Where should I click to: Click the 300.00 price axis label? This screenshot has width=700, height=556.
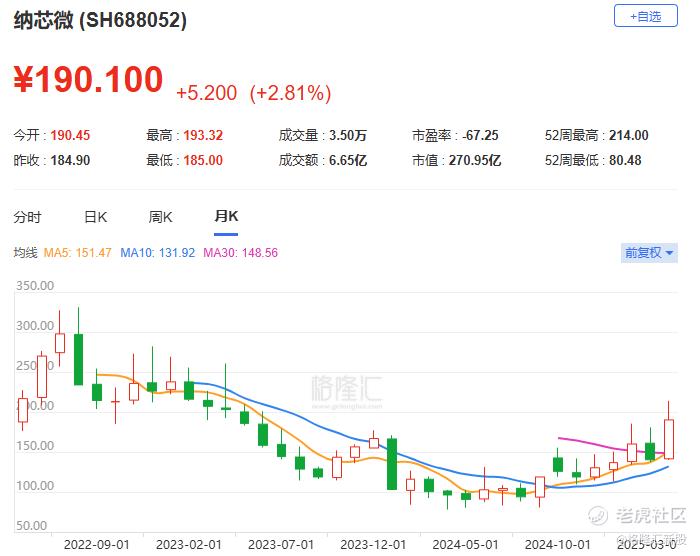(x=35, y=326)
